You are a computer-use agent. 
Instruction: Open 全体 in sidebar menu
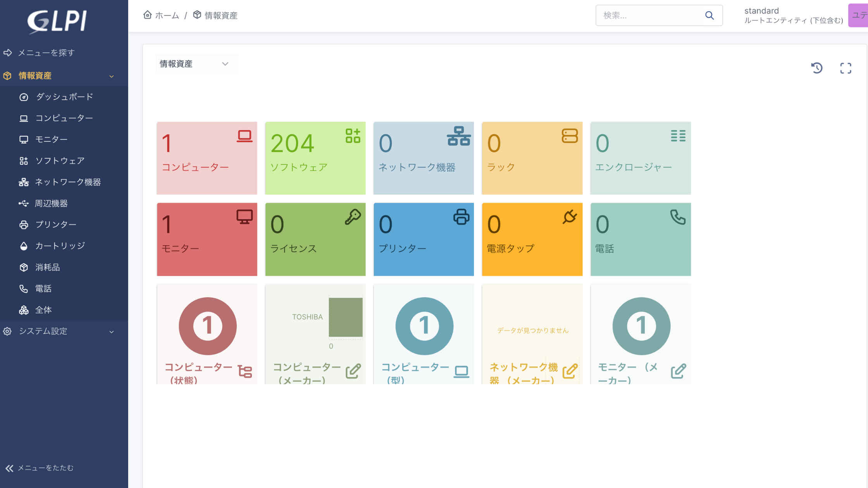pyautogui.click(x=64, y=310)
